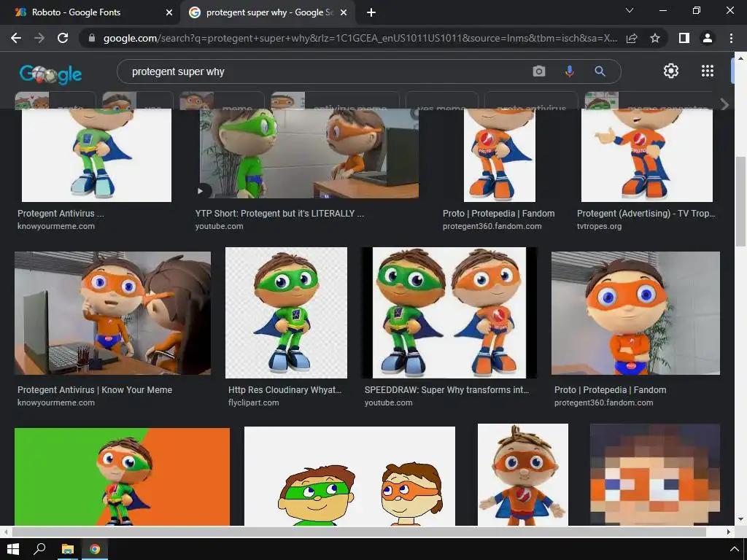Open the Google apps grid

point(708,71)
